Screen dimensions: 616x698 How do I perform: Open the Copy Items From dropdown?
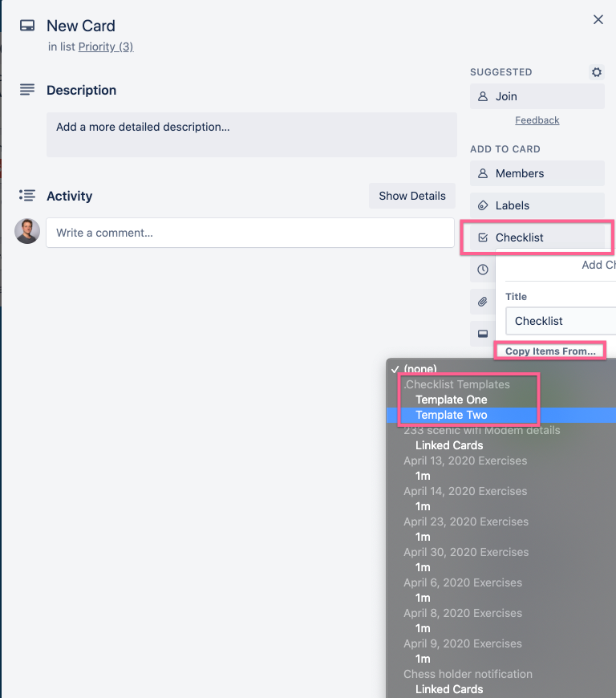click(550, 351)
